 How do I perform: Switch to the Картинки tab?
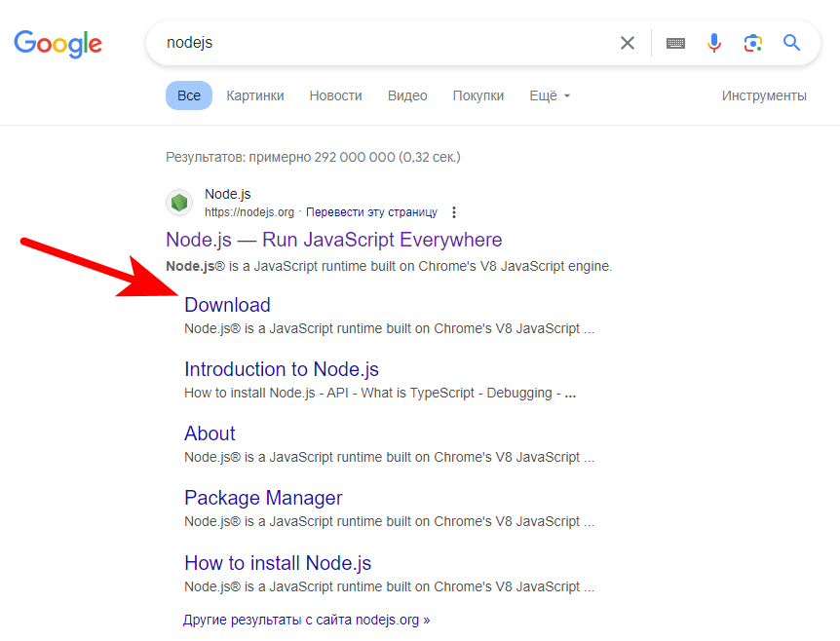click(254, 94)
